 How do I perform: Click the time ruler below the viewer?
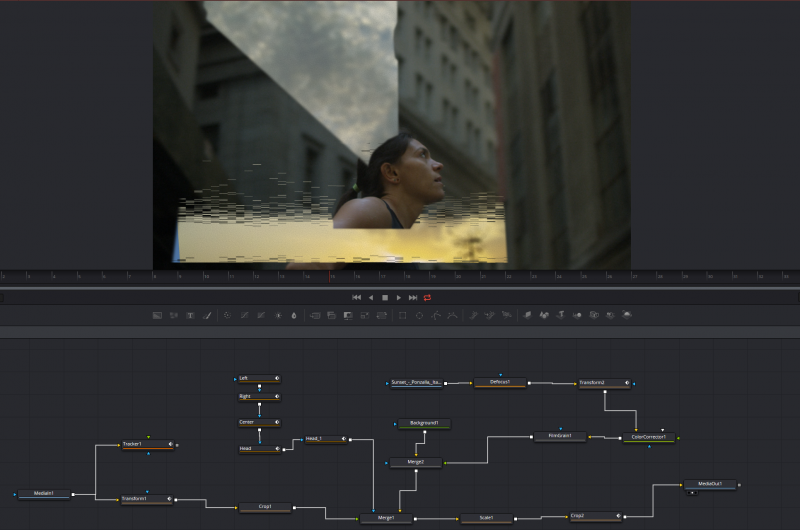point(400,276)
